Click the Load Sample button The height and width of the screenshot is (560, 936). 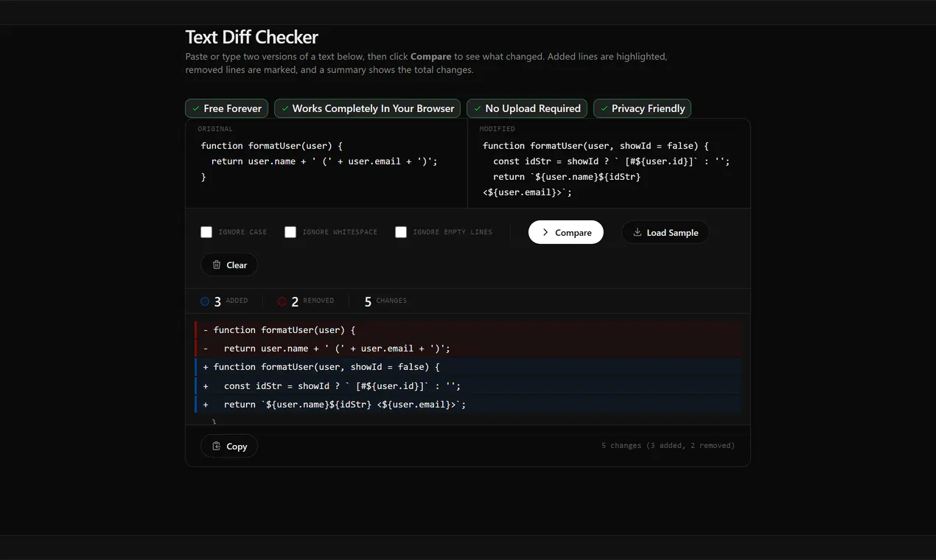click(665, 232)
